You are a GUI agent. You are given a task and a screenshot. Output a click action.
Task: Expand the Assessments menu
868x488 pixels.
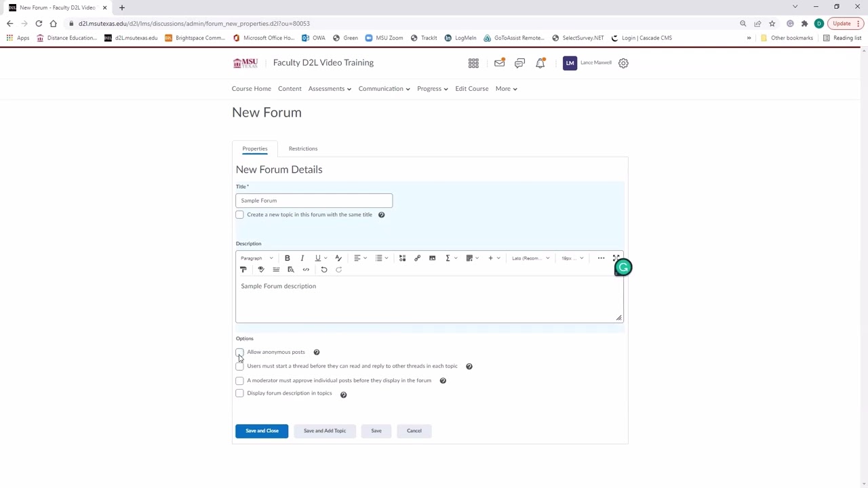330,89
